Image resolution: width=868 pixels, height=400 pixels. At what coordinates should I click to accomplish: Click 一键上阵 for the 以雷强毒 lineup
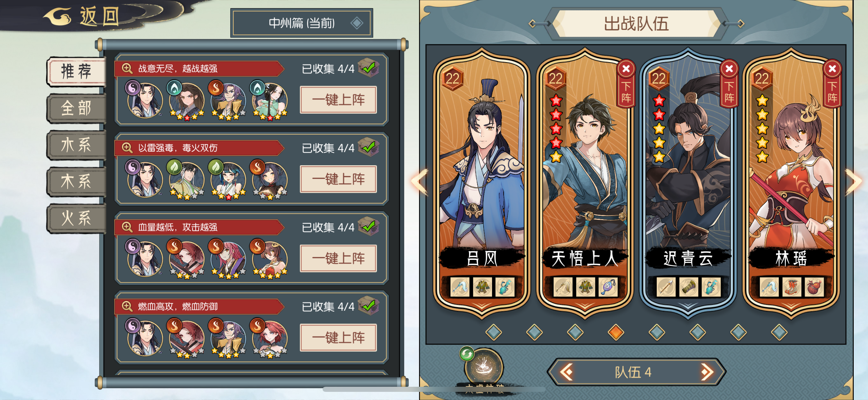338,179
